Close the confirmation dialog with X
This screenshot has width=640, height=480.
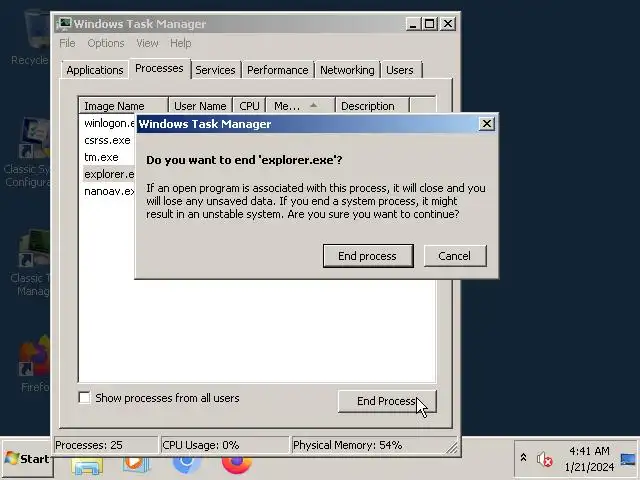click(x=487, y=124)
